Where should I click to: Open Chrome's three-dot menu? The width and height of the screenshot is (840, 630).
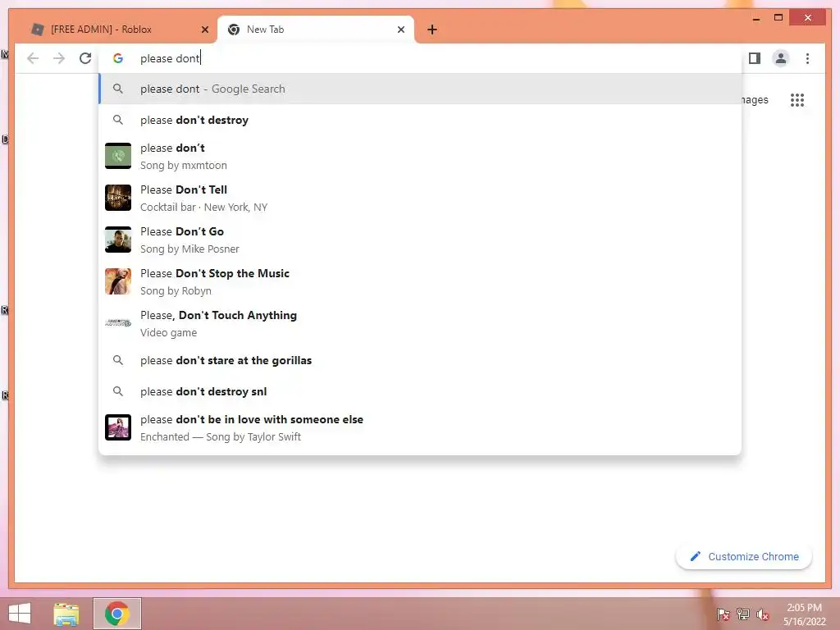(807, 58)
